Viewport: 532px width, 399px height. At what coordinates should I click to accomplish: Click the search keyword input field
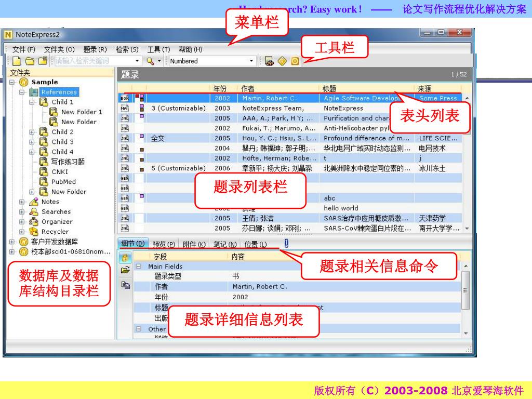click(x=95, y=61)
